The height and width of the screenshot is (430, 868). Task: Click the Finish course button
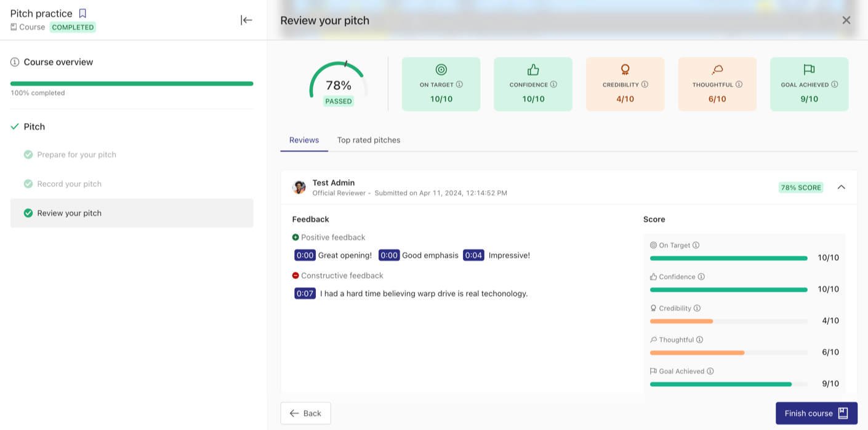[816, 413]
